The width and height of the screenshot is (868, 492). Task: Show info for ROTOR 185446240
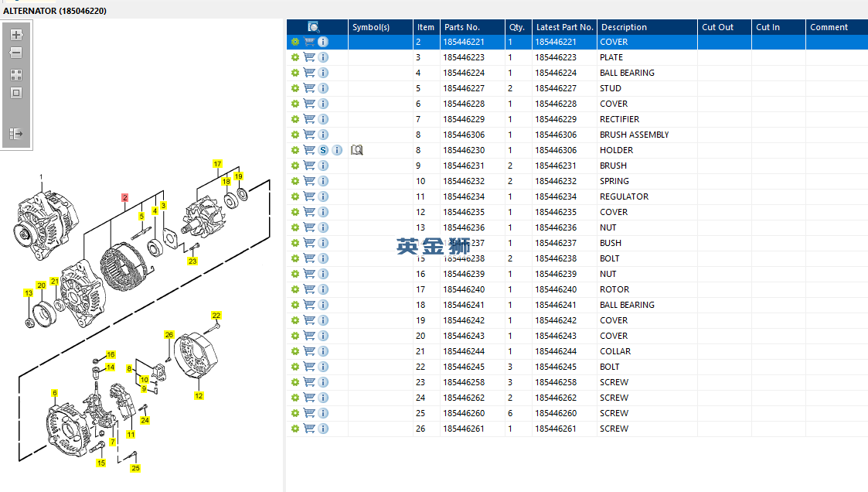pos(323,289)
